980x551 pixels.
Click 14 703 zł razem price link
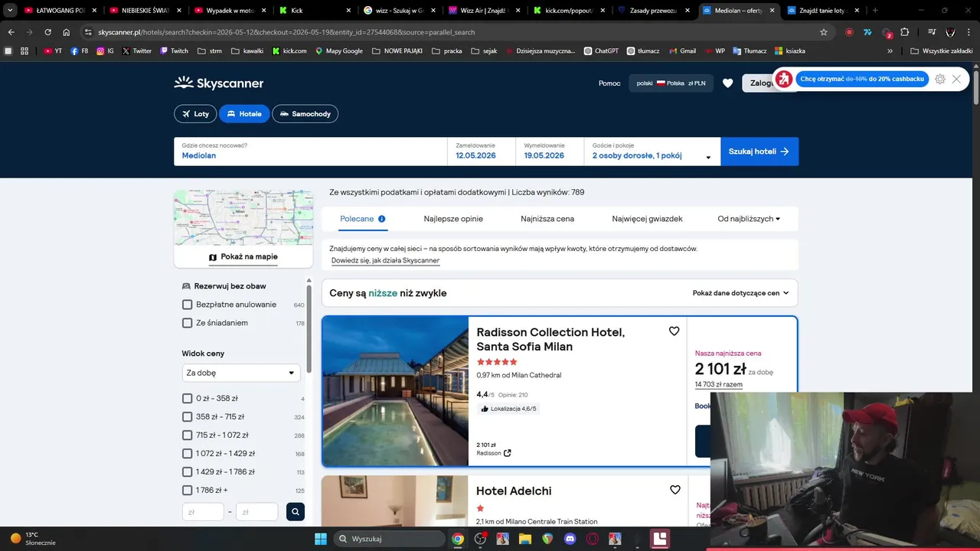click(719, 385)
